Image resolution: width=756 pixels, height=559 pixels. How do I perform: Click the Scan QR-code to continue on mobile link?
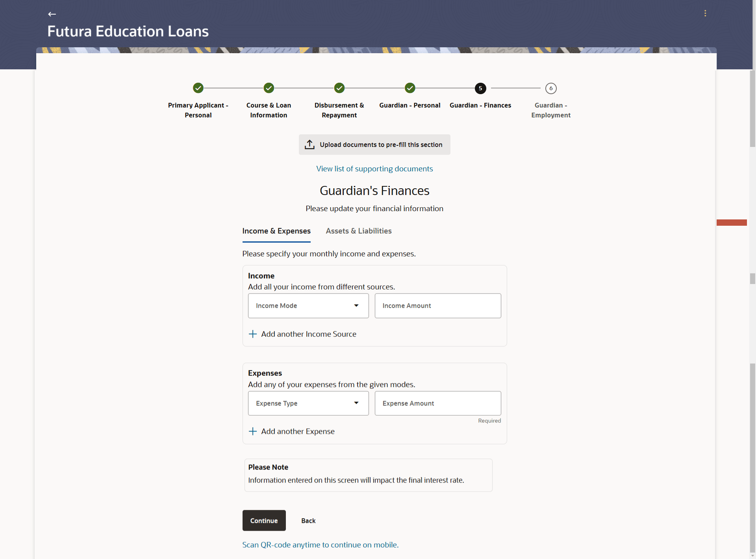320,544
